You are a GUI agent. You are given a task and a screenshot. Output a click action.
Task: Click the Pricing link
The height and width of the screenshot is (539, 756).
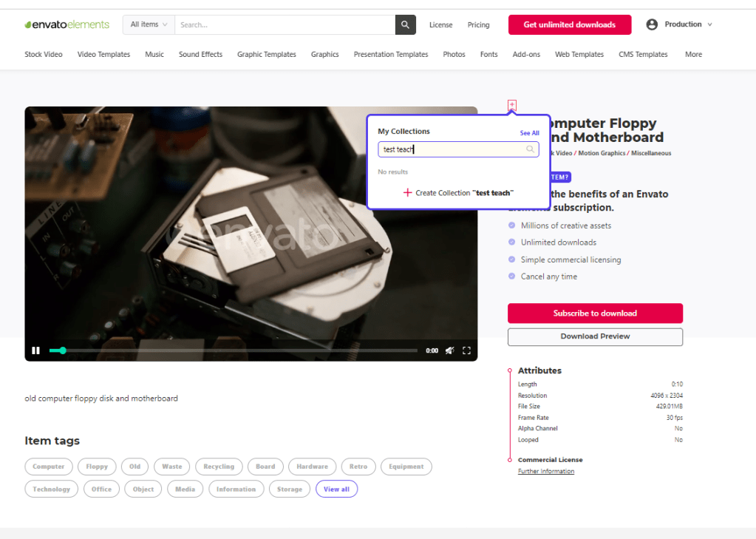(x=478, y=24)
